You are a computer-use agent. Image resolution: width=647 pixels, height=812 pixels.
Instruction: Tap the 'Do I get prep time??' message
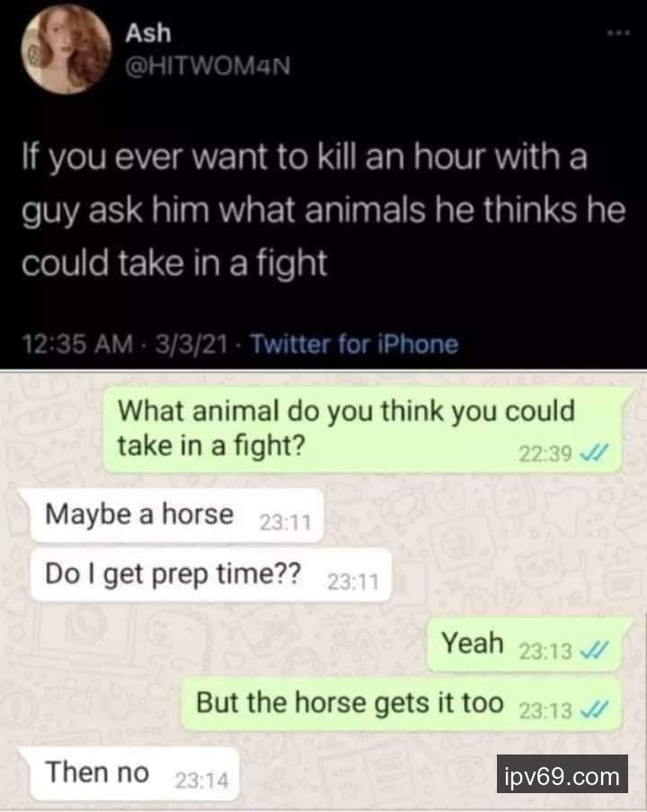tap(210, 575)
